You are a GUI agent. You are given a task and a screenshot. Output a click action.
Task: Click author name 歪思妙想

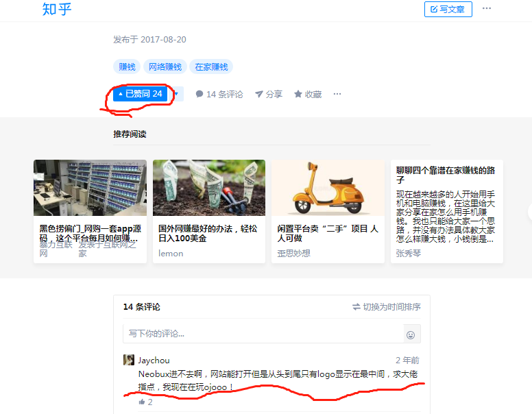[x=293, y=254]
